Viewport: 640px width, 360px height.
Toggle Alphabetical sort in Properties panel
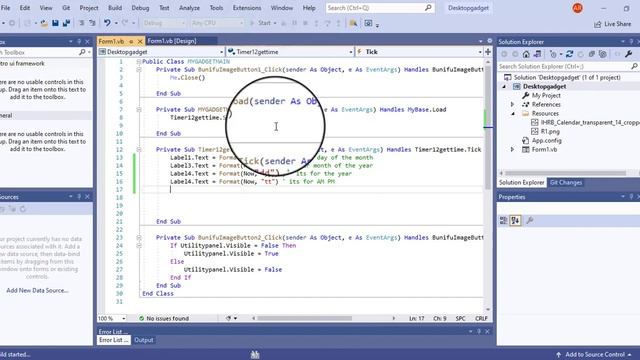pos(515,220)
